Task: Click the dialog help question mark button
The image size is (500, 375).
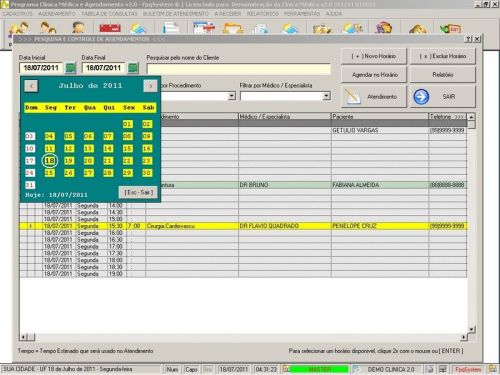Action: point(468,39)
